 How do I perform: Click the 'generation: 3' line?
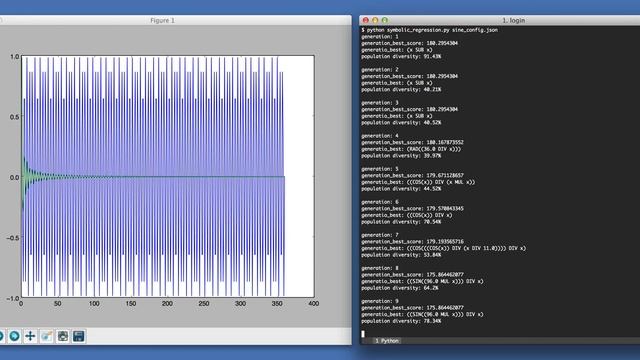tap(380, 102)
